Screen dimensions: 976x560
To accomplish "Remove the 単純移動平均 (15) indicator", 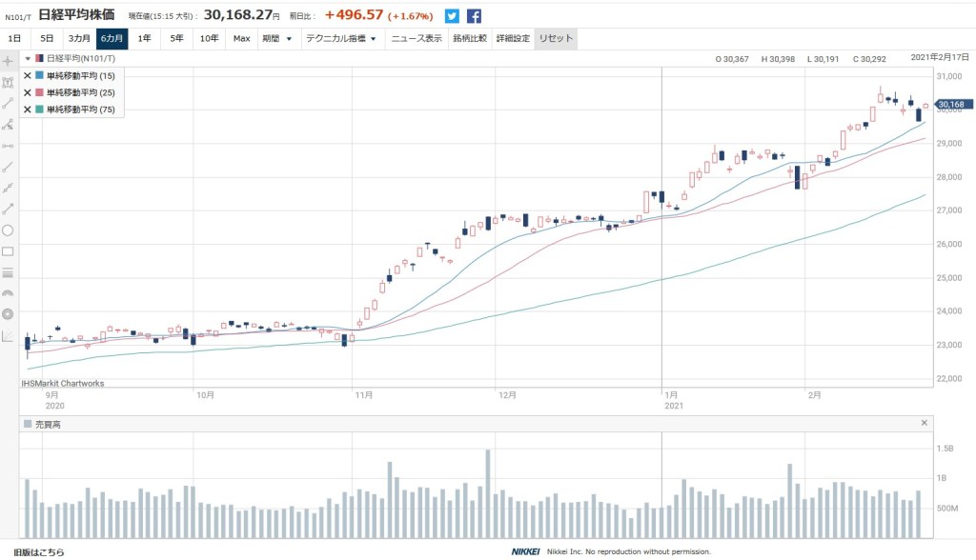I will click(x=27, y=75).
